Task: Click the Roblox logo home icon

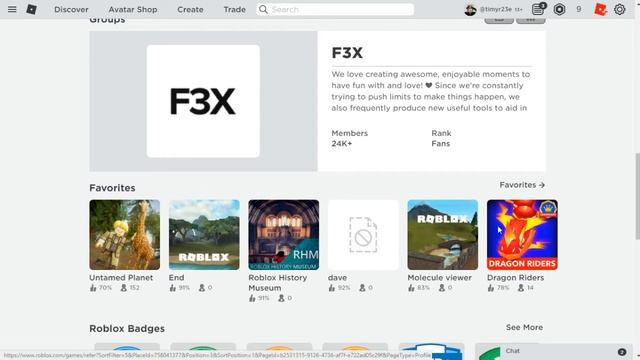Action: (31, 9)
